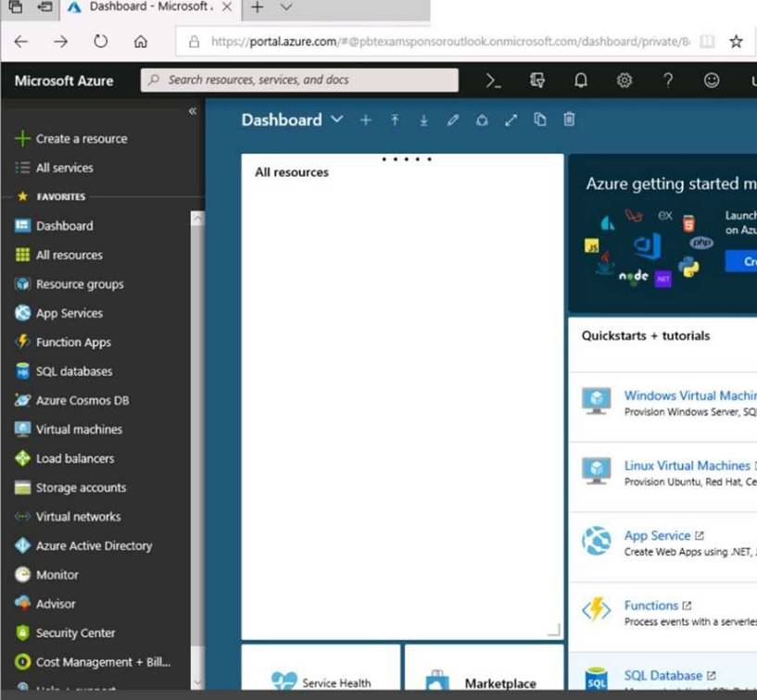Click the browser home icon
The width and height of the screenshot is (757, 700).
pyautogui.click(x=141, y=42)
